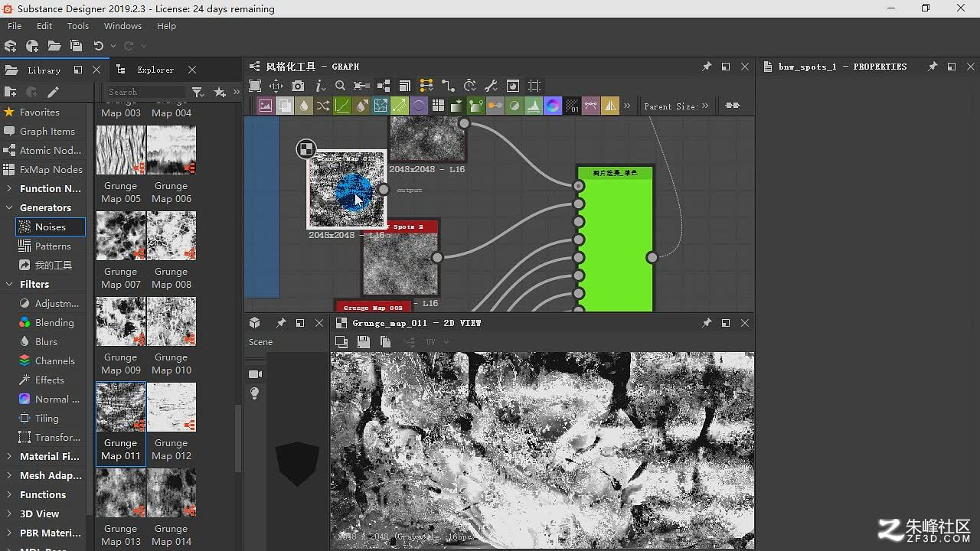Undo the last action
This screenshot has width=980, height=551.
pos(98,46)
